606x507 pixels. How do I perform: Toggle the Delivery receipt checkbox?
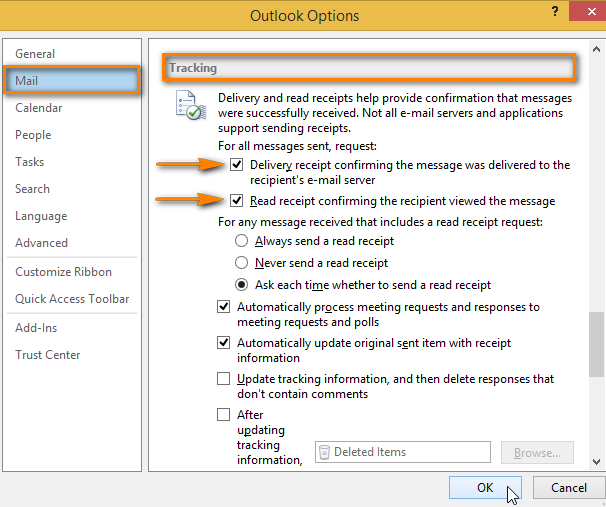pyautogui.click(x=237, y=164)
